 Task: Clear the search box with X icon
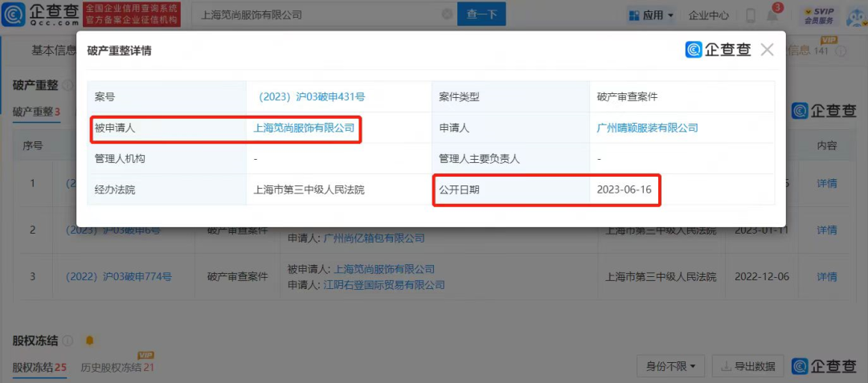coord(447,14)
